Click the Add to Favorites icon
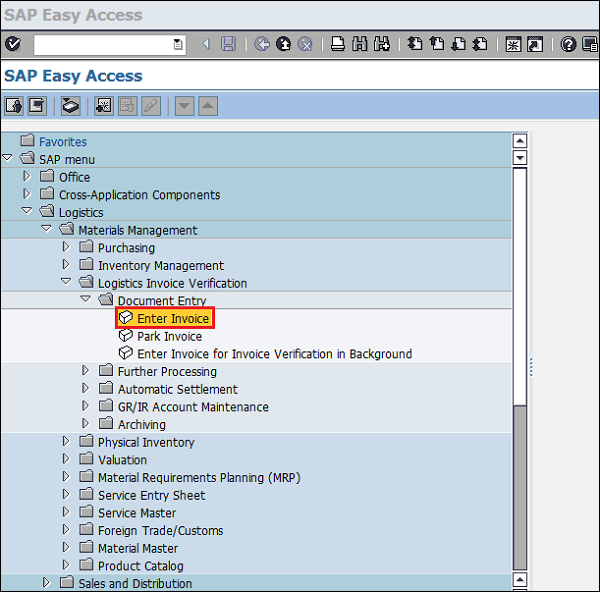This screenshot has width=600, height=592. [x=104, y=106]
